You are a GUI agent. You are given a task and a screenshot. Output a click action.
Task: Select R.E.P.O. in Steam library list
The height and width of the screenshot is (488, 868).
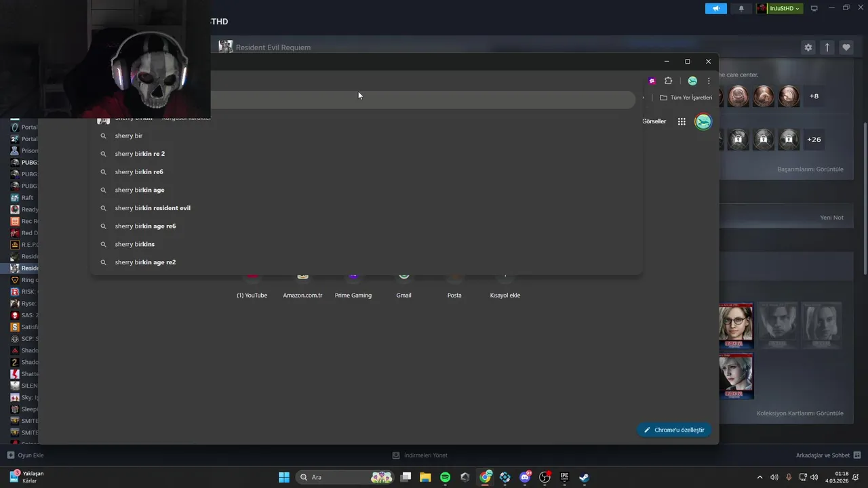(x=23, y=245)
